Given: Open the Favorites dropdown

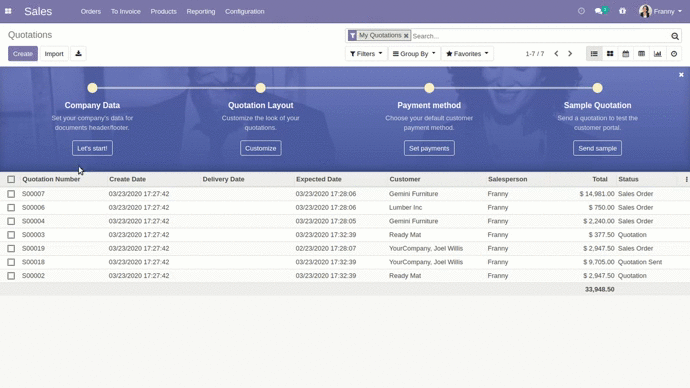Looking at the screenshot, I should 467,54.
